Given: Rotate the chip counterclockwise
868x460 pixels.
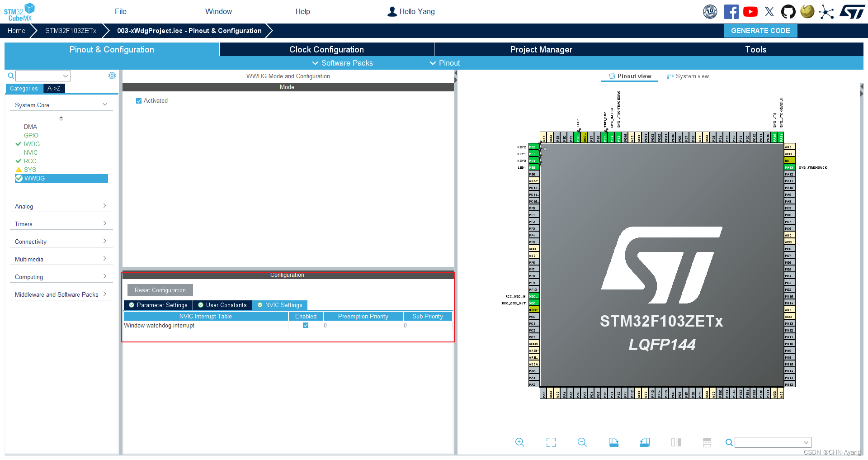Looking at the screenshot, I should tap(645, 442).
